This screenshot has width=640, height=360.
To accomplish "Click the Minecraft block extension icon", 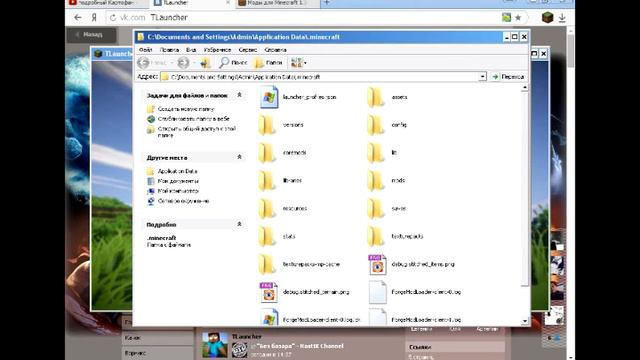I will [x=547, y=18].
